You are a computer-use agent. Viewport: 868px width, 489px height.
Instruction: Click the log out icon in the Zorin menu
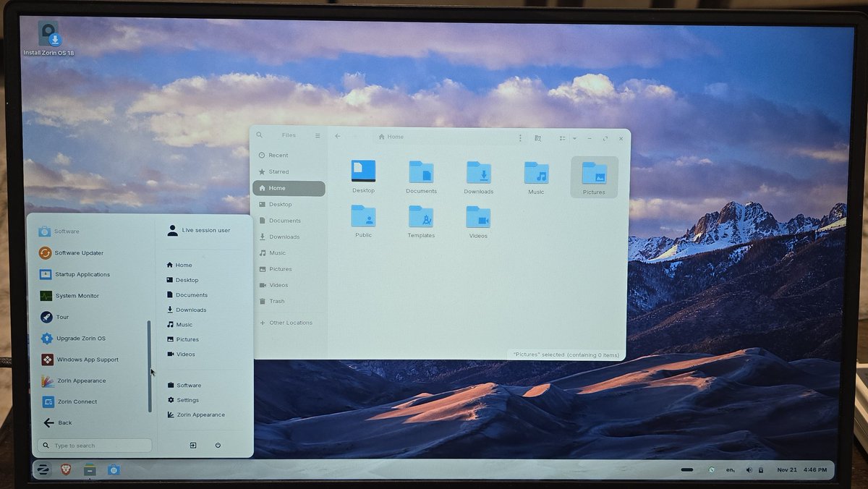(193, 445)
